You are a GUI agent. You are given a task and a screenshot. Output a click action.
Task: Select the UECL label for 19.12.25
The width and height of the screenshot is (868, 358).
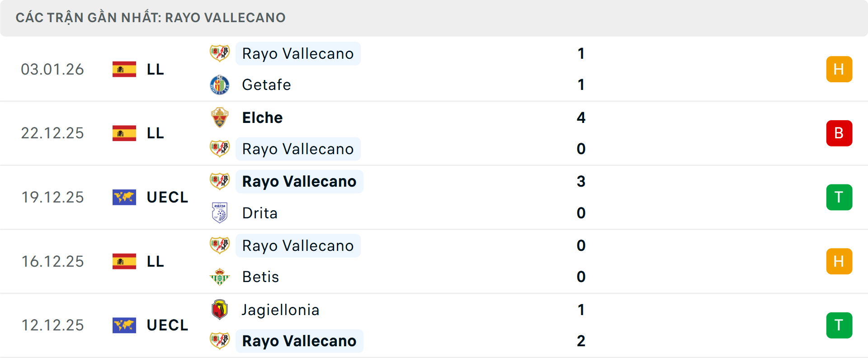[x=167, y=197]
